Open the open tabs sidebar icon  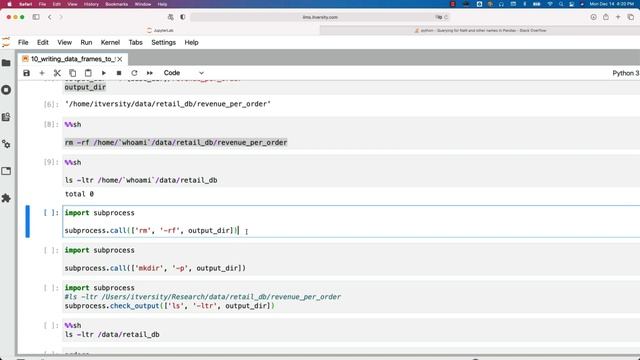(6, 171)
